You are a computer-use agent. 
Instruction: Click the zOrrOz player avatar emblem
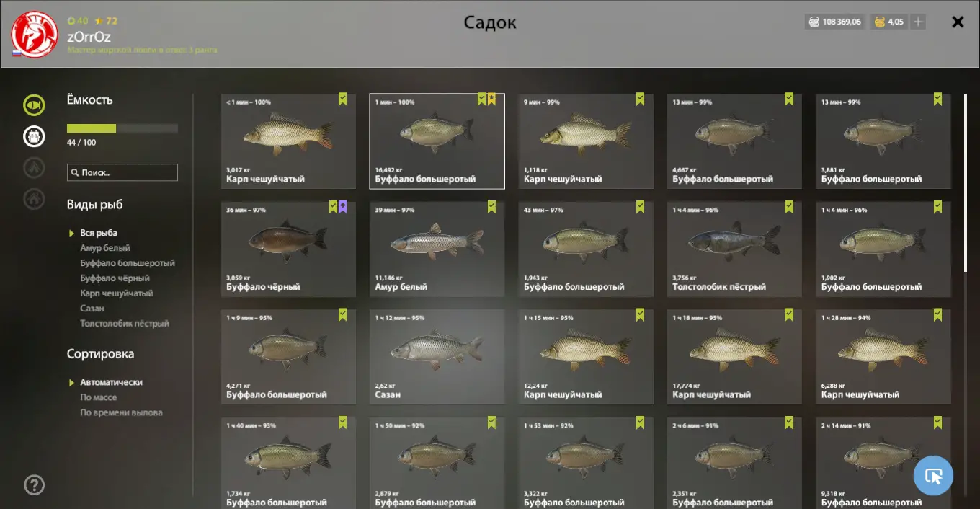click(x=35, y=34)
